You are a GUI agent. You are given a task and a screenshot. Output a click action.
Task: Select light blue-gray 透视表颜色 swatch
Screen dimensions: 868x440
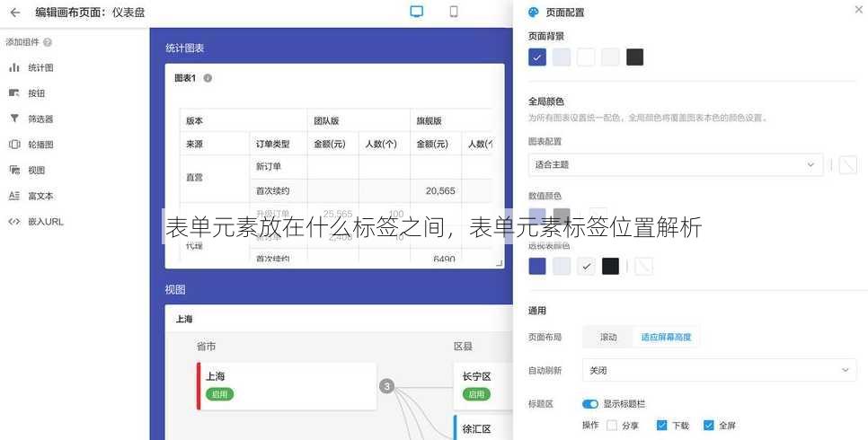pos(562,266)
